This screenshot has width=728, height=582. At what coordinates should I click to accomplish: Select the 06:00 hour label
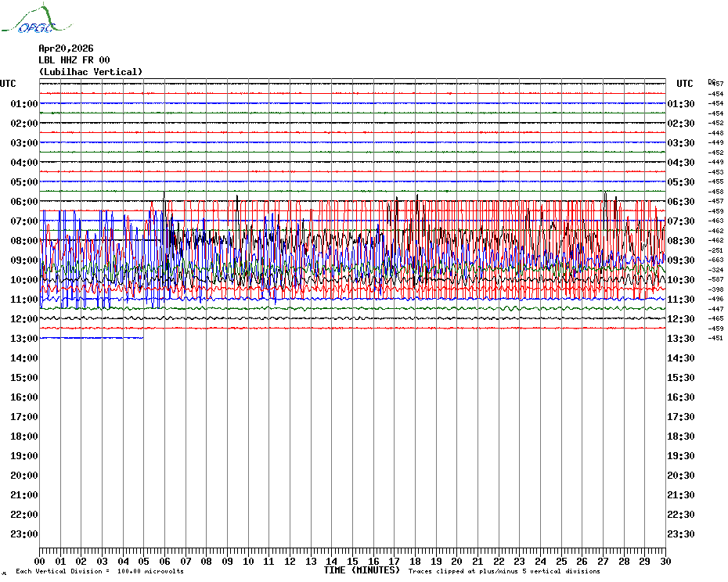tap(24, 202)
